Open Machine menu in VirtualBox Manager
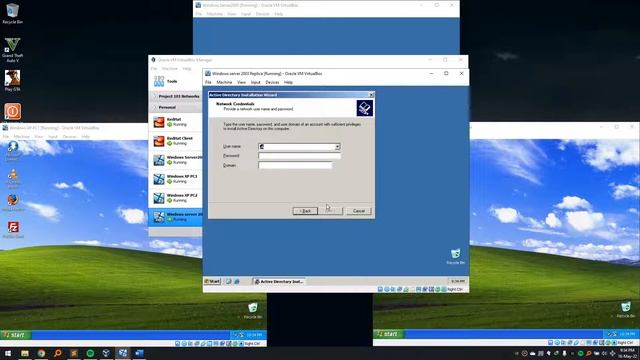Viewport: 640px width, 360px height. [169, 69]
